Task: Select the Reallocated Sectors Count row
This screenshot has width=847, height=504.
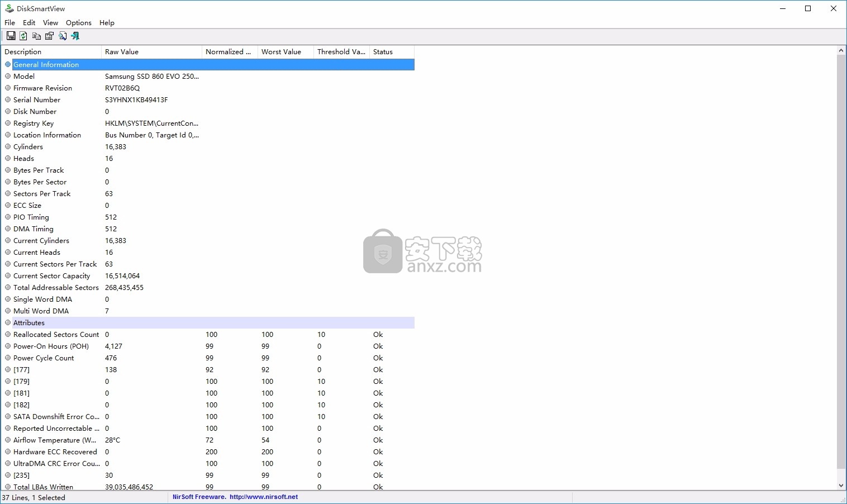Action: click(x=208, y=334)
